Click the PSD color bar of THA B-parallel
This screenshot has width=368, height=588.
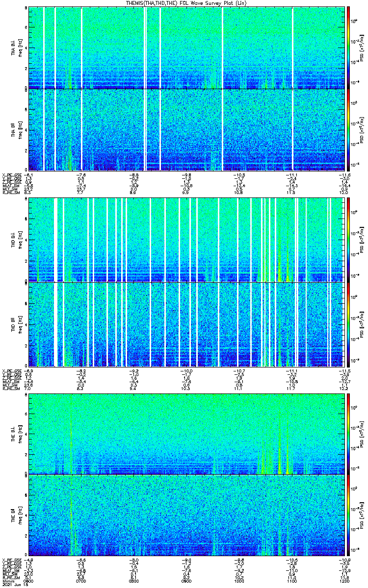click(348, 129)
